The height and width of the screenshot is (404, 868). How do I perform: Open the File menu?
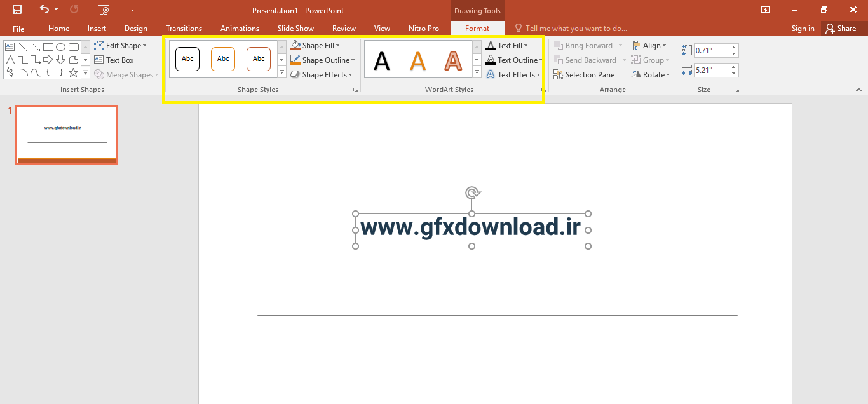coord(18,29)
